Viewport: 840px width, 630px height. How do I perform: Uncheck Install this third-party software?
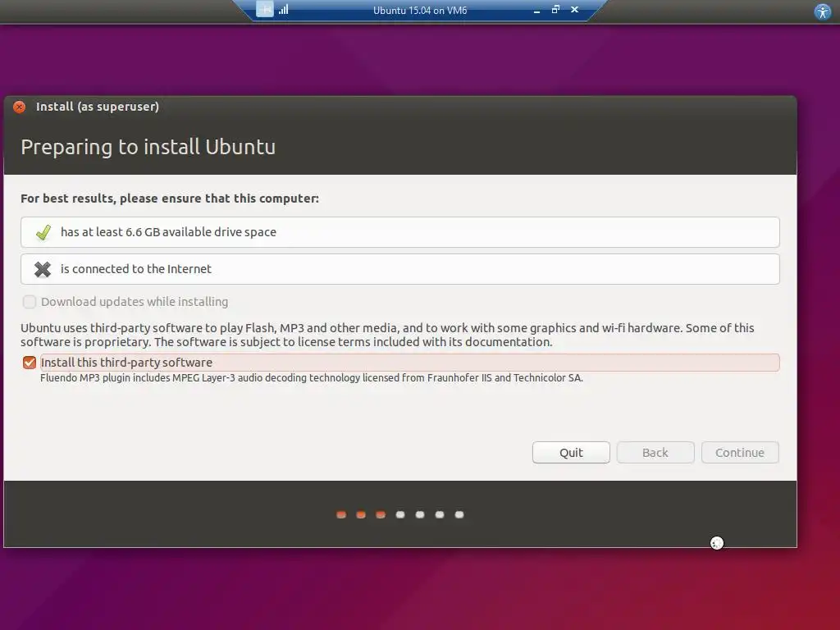coord(30,363)
